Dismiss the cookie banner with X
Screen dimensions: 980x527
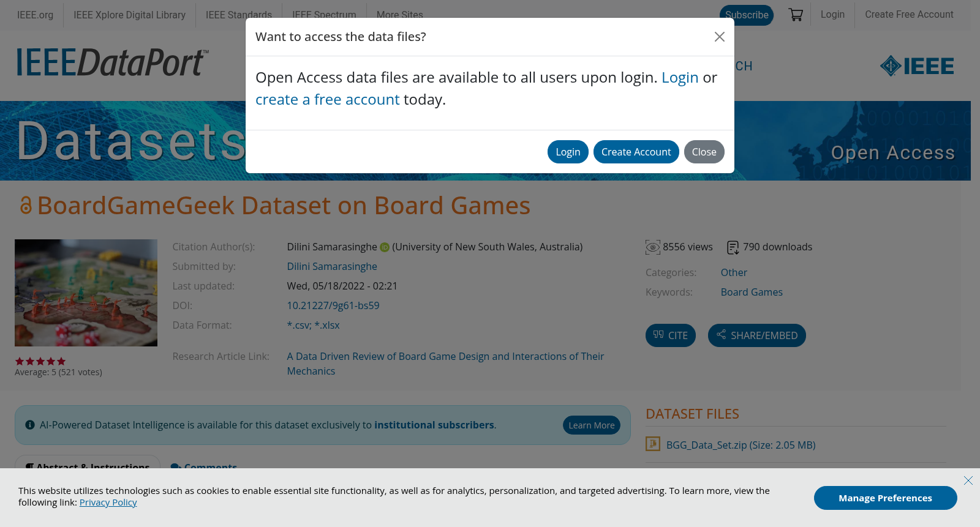968,480
